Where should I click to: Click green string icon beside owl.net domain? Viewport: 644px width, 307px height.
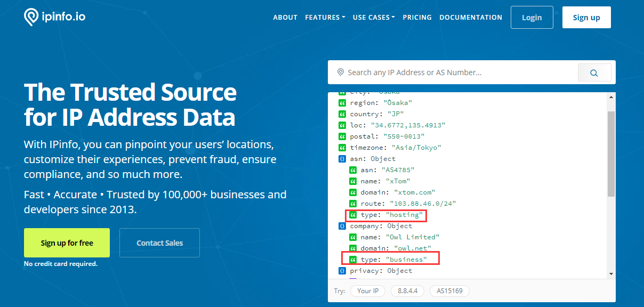[x=353, y=248]
